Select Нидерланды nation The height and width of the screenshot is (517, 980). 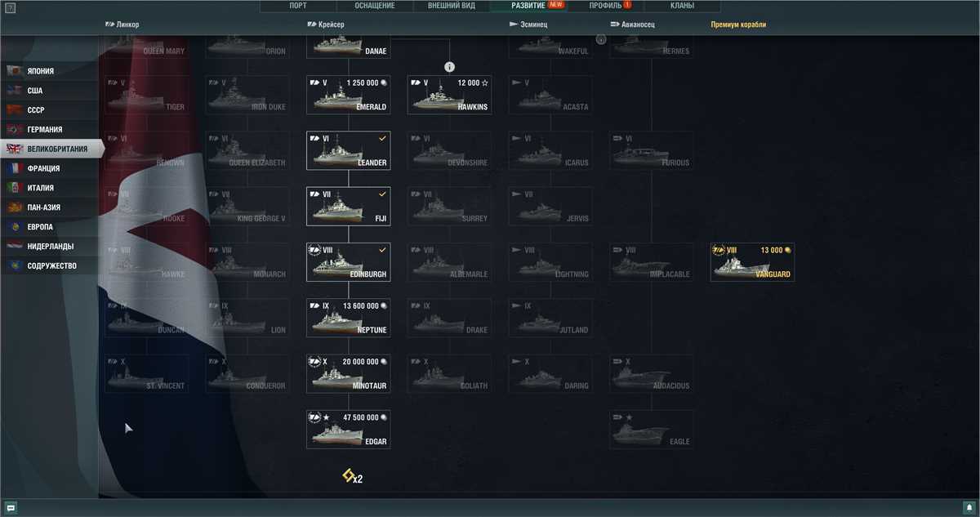[51, 246]
